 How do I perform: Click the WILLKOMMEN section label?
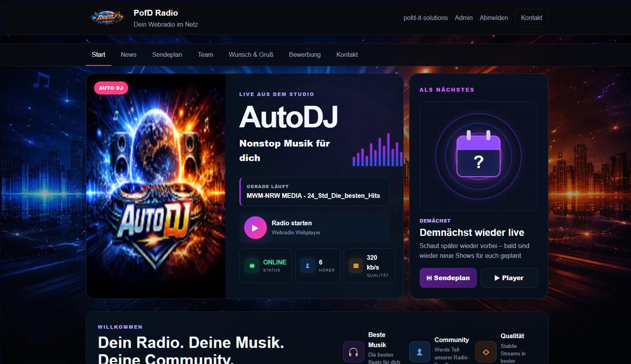pyautogui.click(x=120, y=327)
